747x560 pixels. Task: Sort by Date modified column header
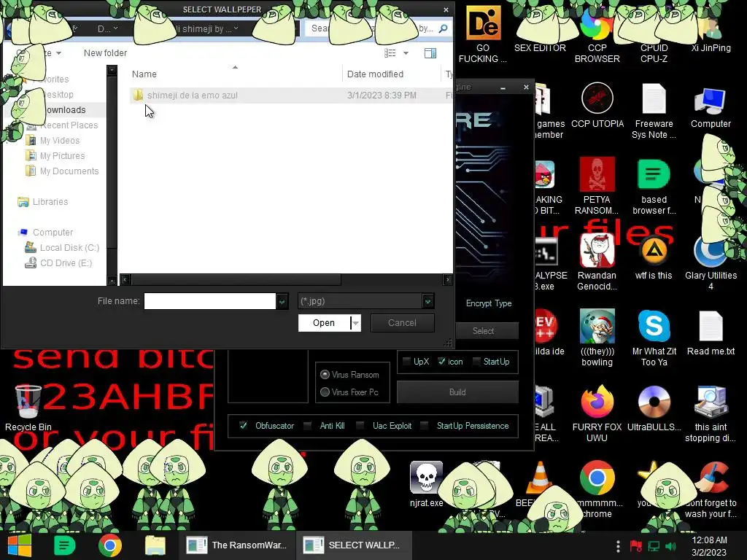point(375,74)
